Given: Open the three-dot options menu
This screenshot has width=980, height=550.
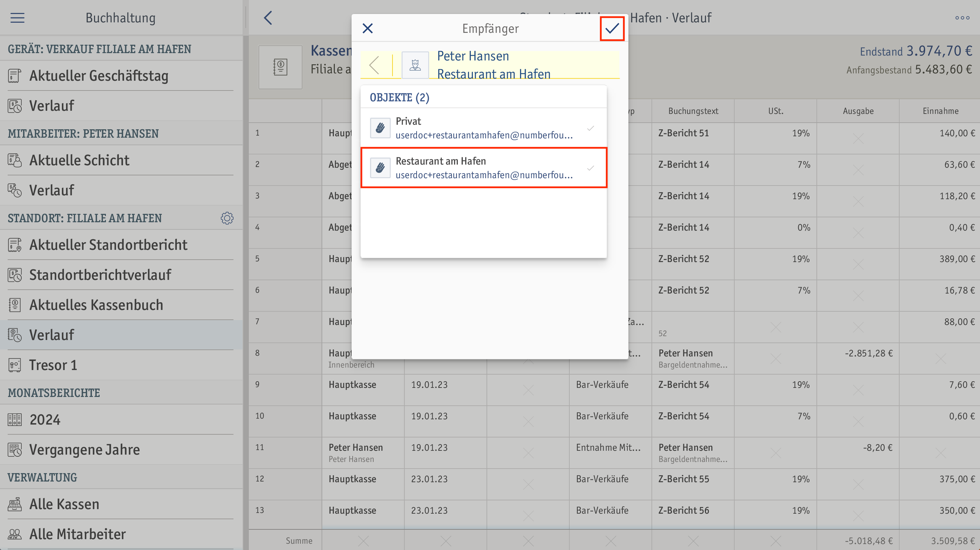Looking at the screenshot, I should 962,18.
